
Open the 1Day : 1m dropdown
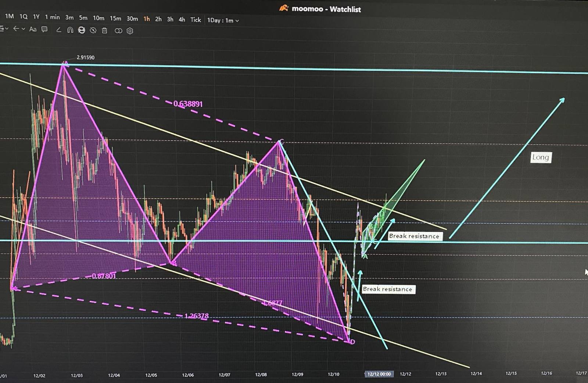coord(223,20)
